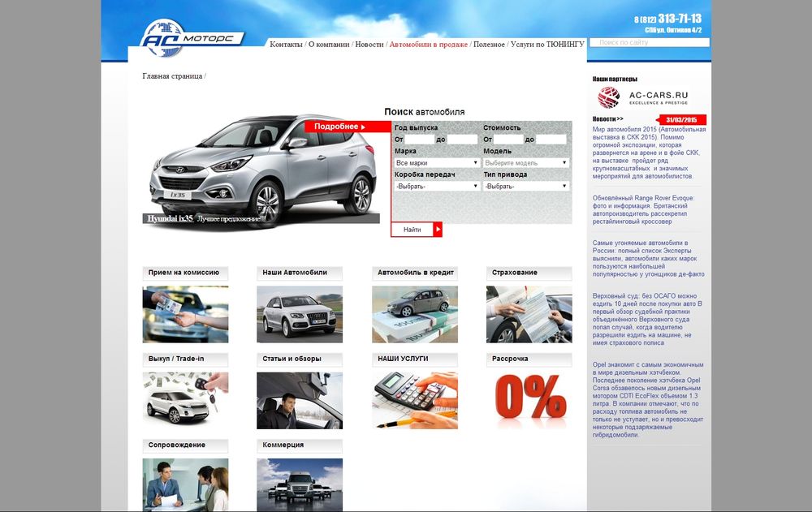
Task: Focus the Год выпуска 'От' field
Action: [420, 140]
